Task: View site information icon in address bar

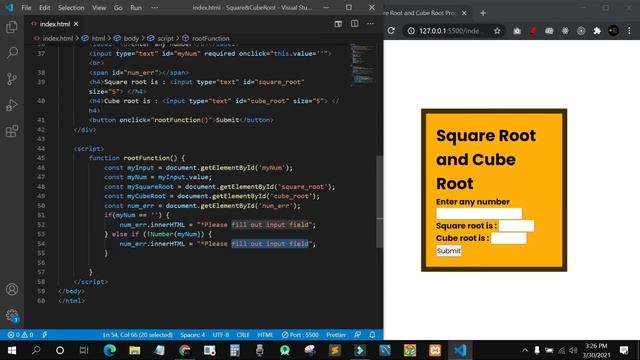Action: click(411, 31)
